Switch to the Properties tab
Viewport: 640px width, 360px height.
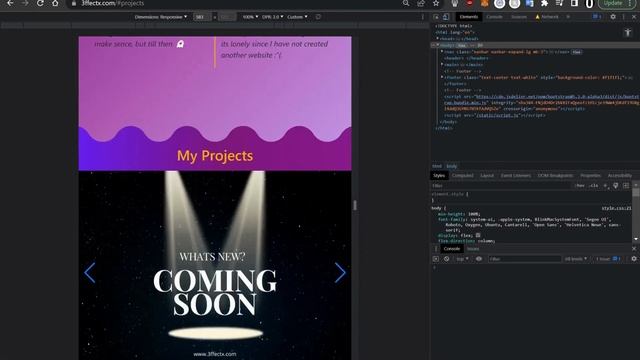[x=590, y=176]
